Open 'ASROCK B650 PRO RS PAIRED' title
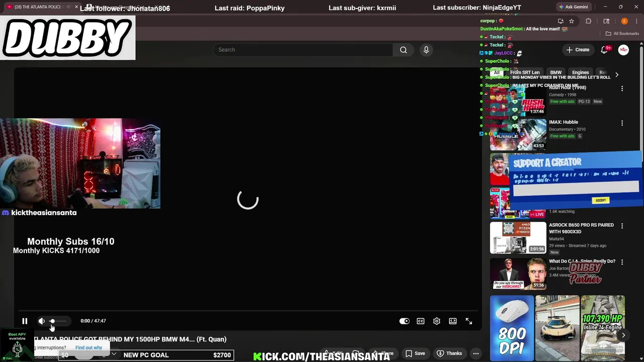Screen dimensions: 644x362 [581, 228]
